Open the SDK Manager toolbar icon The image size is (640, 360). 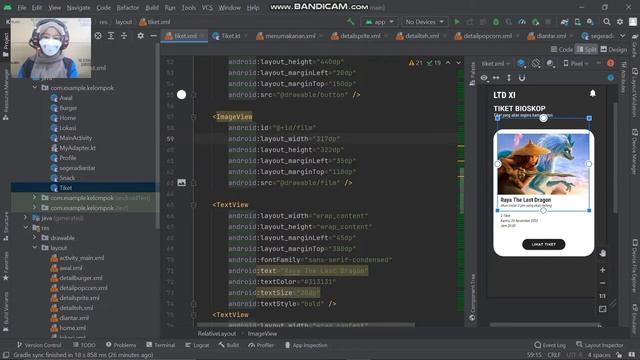coord(590,22)
